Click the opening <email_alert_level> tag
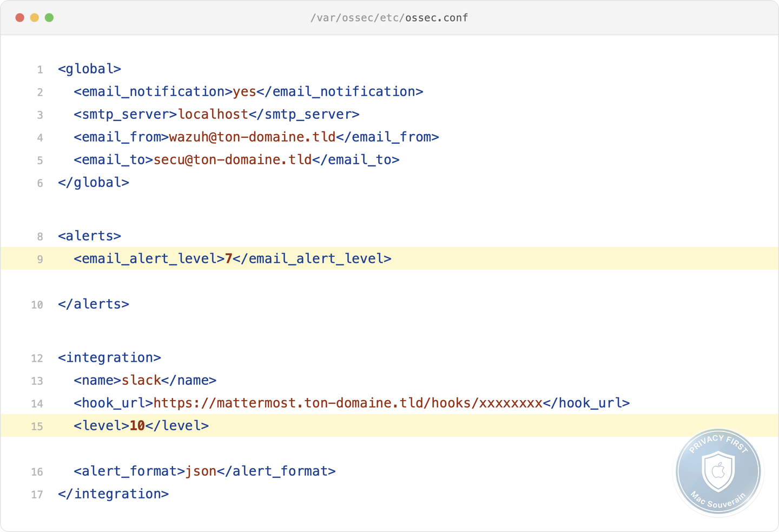779x532 pixels. pos(149,259)
